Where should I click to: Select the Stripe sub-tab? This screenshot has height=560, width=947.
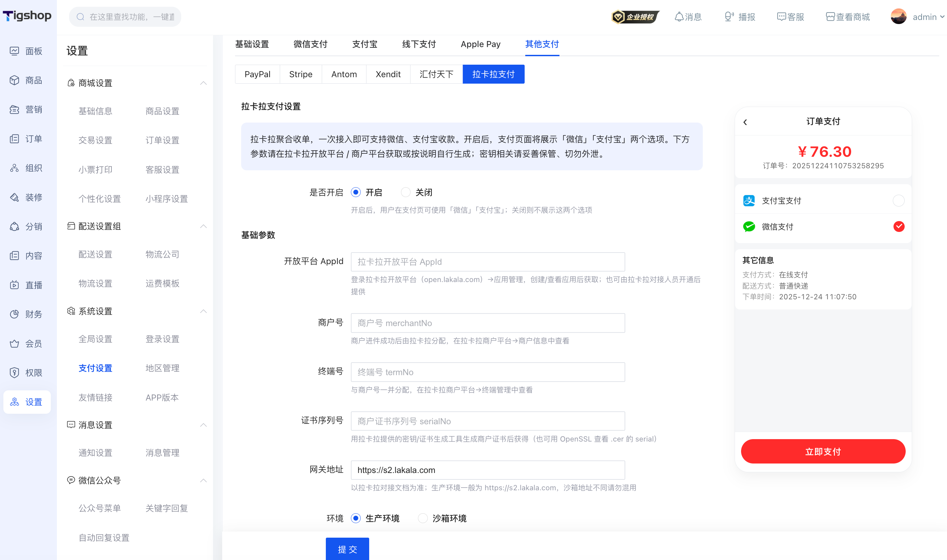click(x=301, y=74)
